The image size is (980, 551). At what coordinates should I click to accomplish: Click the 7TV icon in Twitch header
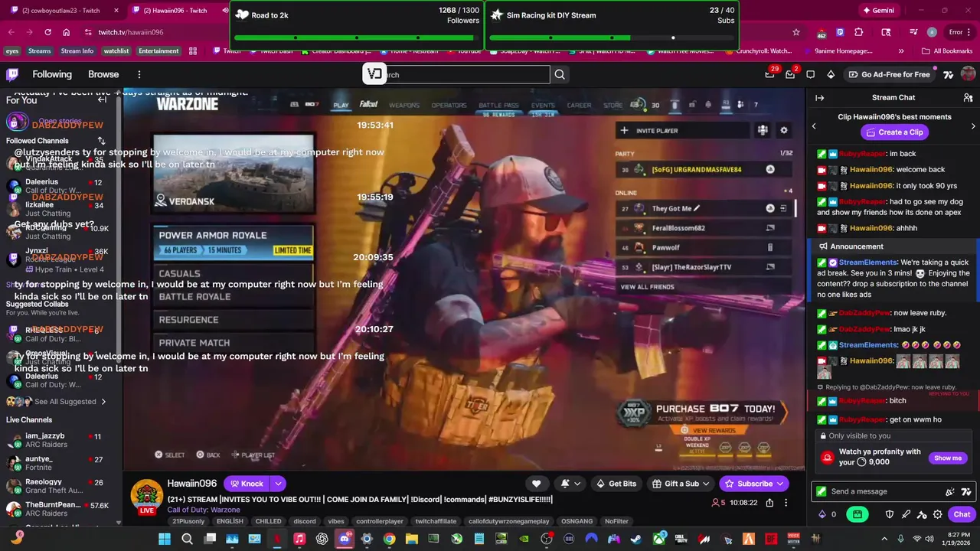948,74
